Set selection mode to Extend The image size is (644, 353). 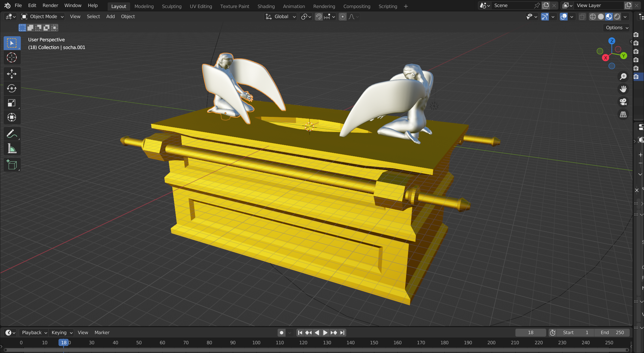pyautogui.click(x=30, y=28)
